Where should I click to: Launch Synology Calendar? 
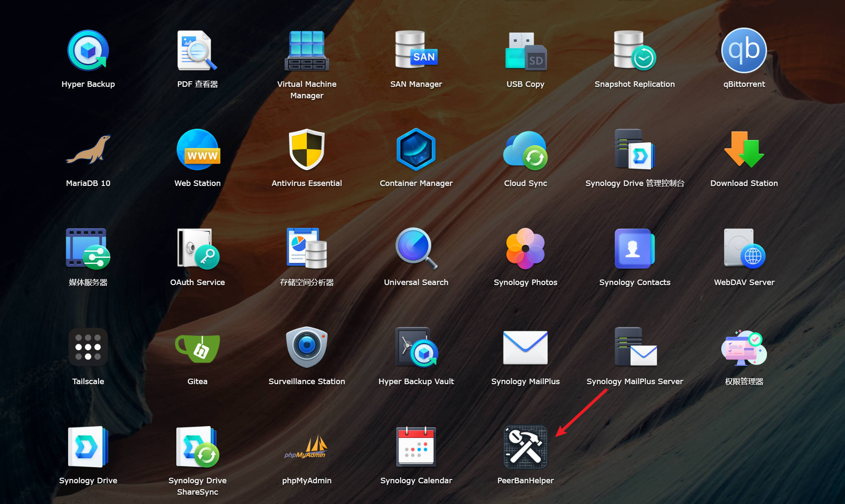point(416,447)
